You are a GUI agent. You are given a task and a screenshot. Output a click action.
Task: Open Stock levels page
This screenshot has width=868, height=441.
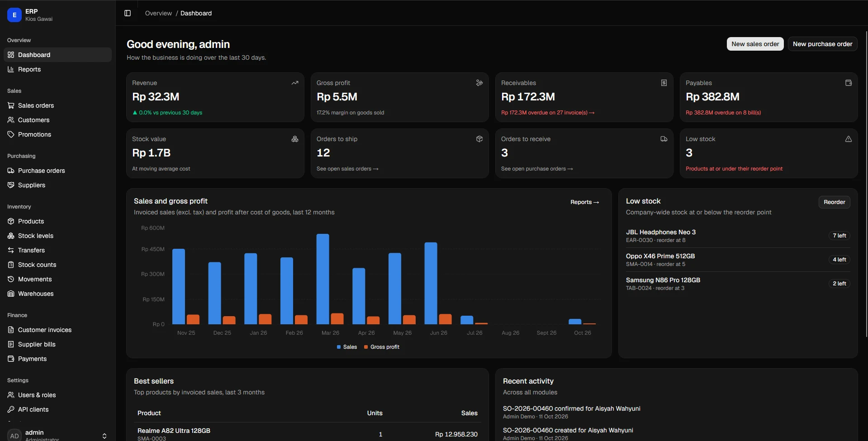(x=57, y=236)
